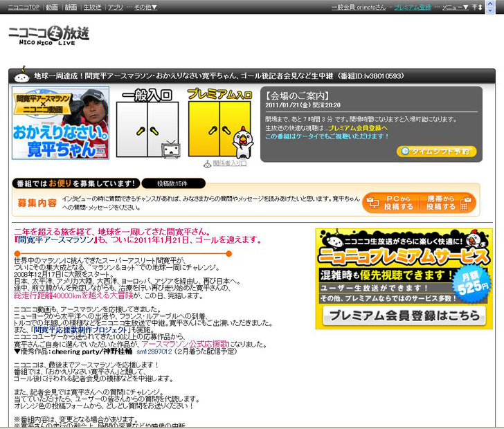The height and width of the screenshot is (429, 504).
Task: Enter through the 一般入口 doors
Action: click(147, 129)
